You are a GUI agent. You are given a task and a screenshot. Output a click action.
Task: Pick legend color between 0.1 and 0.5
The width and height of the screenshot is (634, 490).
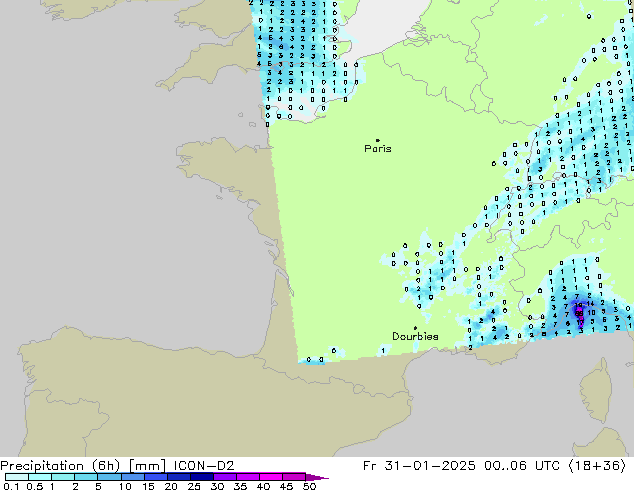point(17,477)
